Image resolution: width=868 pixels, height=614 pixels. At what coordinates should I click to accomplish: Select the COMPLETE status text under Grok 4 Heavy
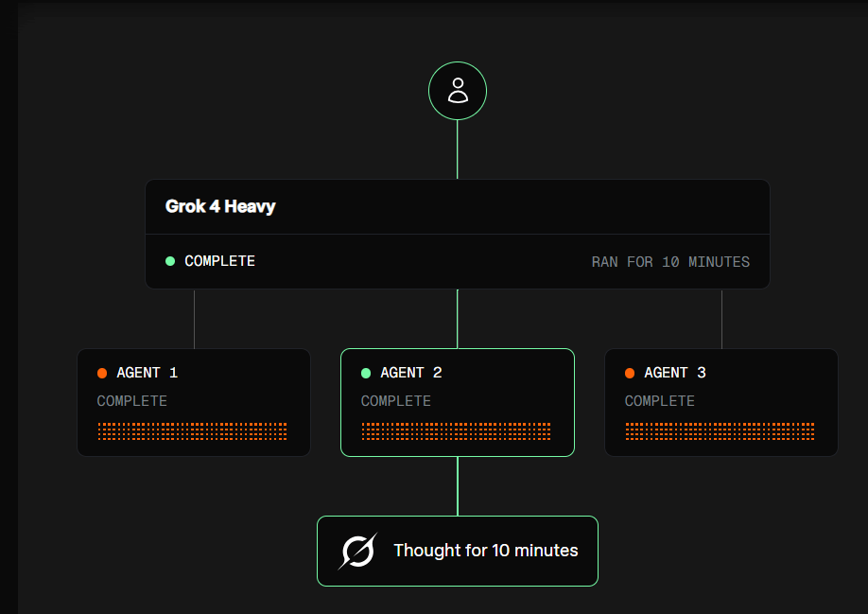219,261
